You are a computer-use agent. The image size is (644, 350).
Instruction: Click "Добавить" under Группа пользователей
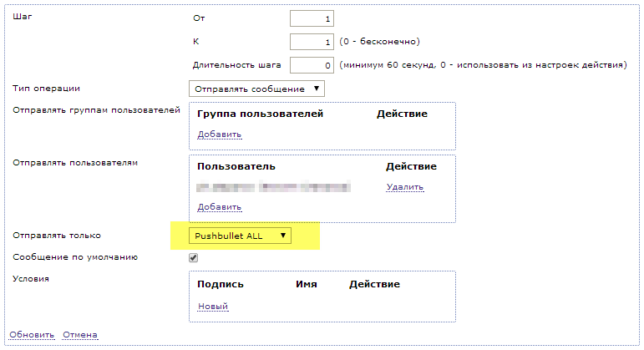pos(219,134)
